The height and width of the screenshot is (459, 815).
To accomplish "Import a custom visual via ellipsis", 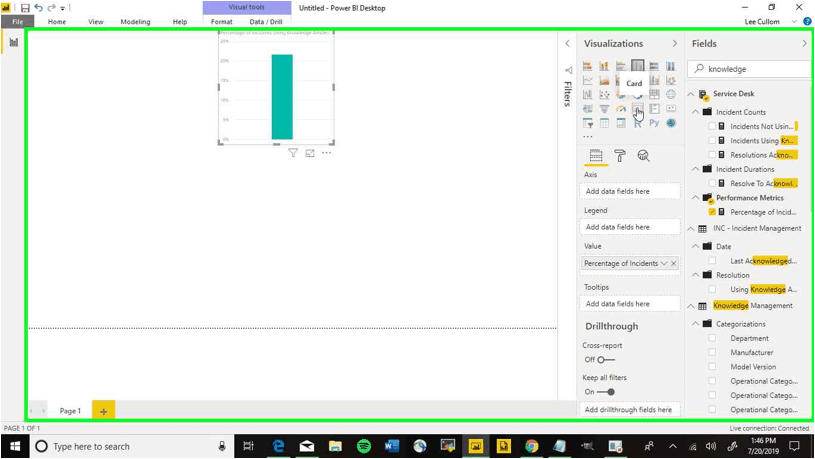I will 587,137.
